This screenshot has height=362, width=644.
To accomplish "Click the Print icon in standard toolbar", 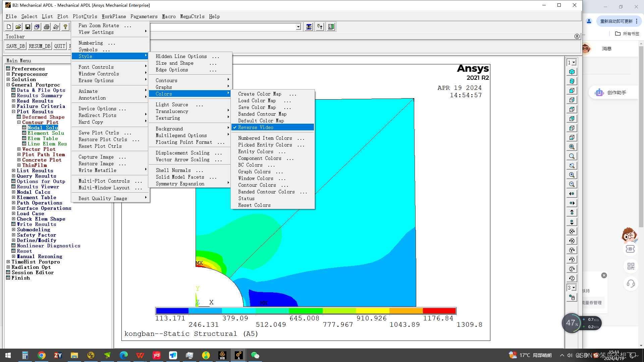I will click(x=47, y=27).
